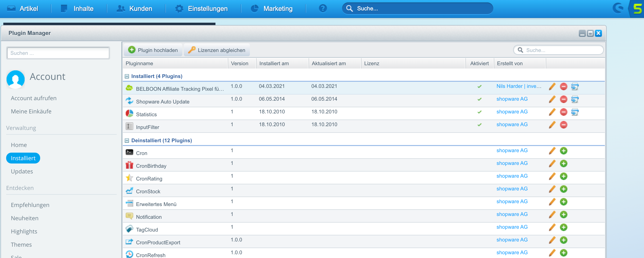Reinstall the Statistics plugin
The width and height of the screenshot is (644, 258).
tap(575, 112)
